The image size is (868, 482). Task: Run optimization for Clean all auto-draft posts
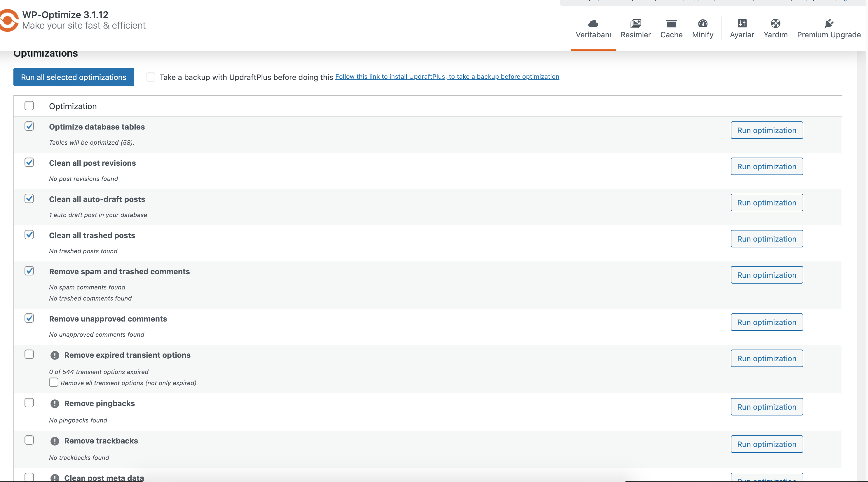coord(766,202)
